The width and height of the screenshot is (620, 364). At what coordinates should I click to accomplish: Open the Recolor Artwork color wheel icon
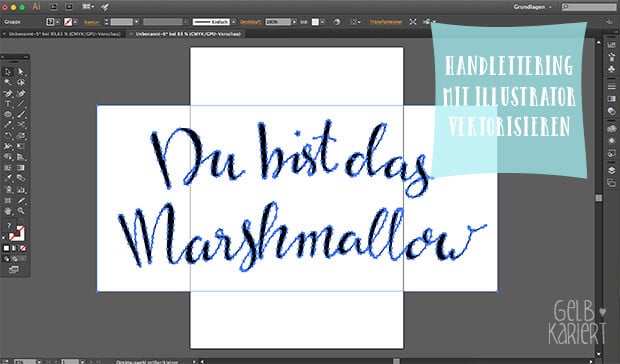click(x=336, y=22)
